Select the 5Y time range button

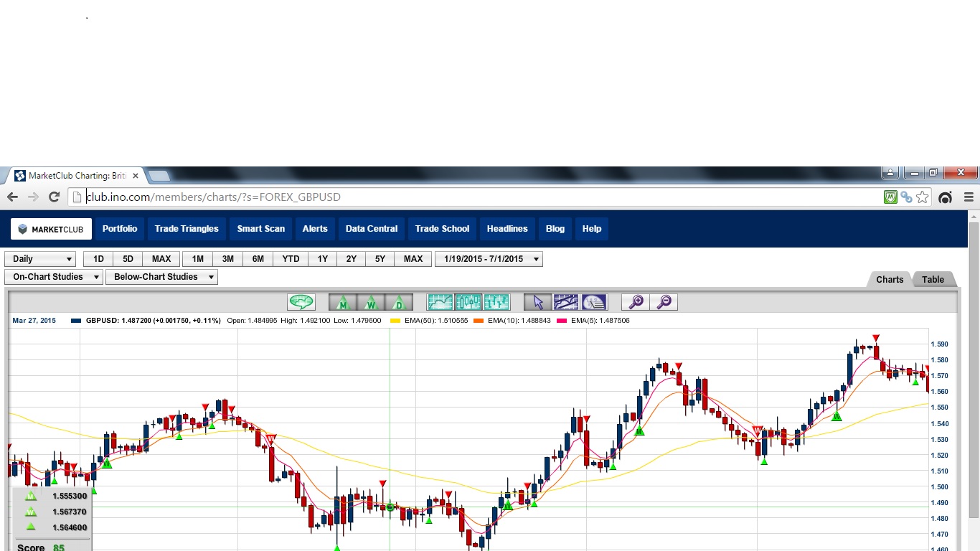[380, 259]
